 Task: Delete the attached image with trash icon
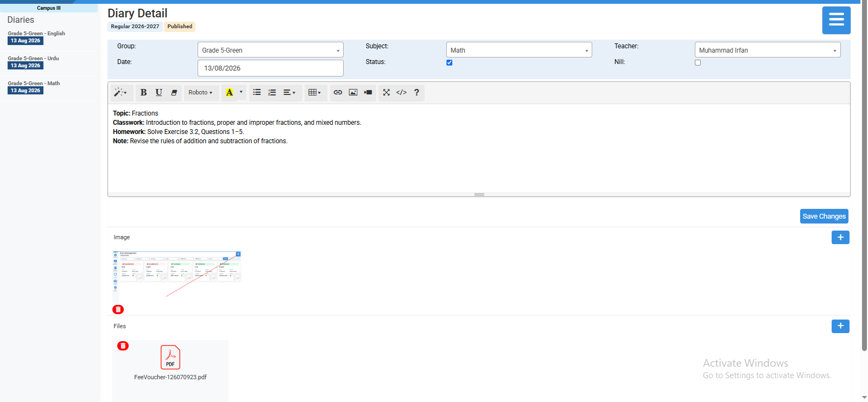[x=118, y=309]
